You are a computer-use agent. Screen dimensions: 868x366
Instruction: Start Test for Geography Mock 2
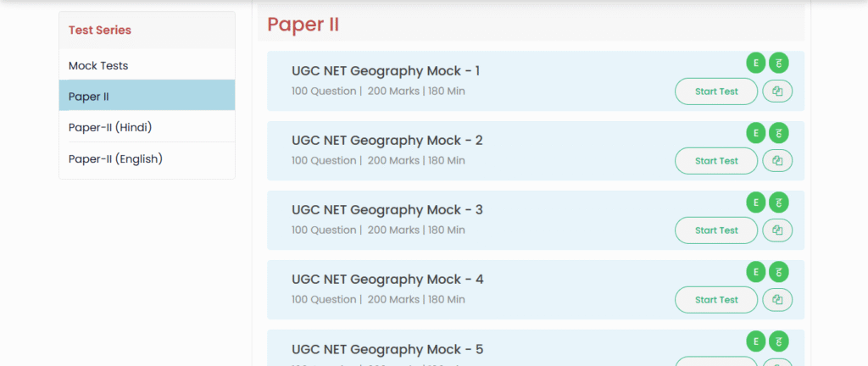[716, 161]
